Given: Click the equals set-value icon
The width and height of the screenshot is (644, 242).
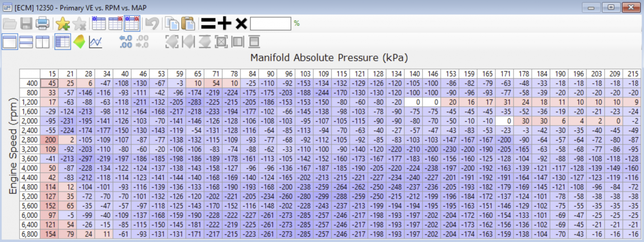Looking at the screenshot, I should [x=208, y=23].
